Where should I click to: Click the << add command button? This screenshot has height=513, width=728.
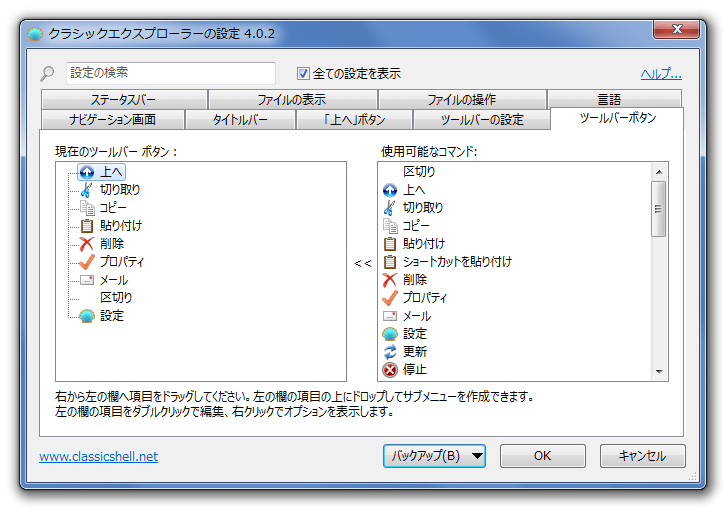[363, 263]
